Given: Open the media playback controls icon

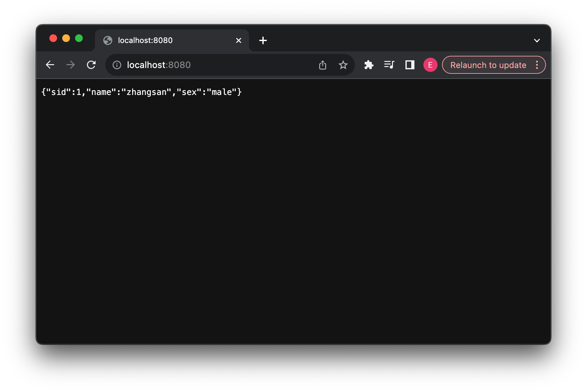Looking at the screenshot, I should point(389,65).
